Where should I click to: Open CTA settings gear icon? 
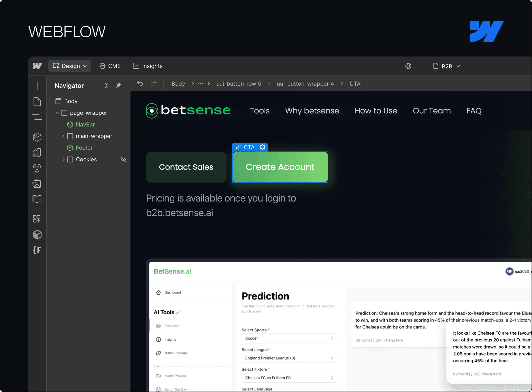(262, 147)
